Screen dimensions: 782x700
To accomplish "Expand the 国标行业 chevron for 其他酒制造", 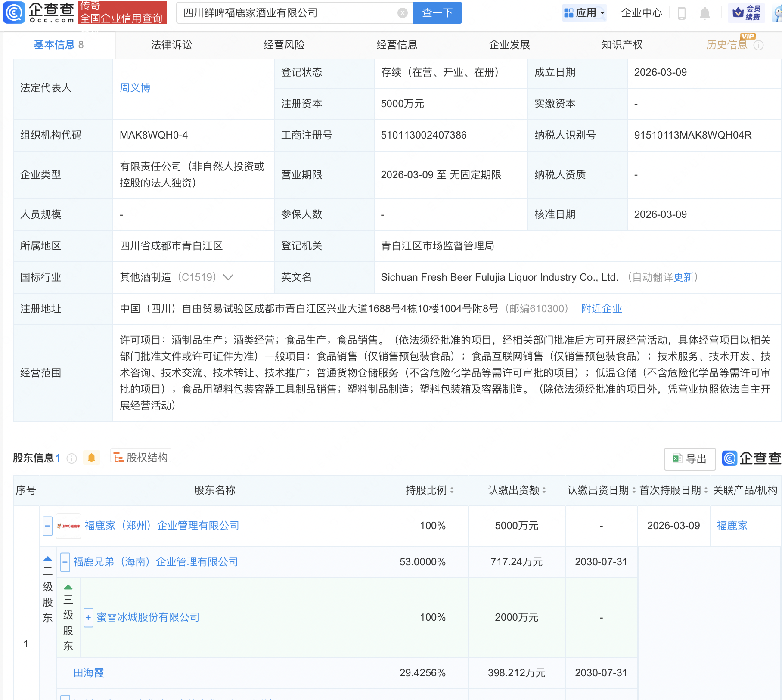I will [228, 277].
